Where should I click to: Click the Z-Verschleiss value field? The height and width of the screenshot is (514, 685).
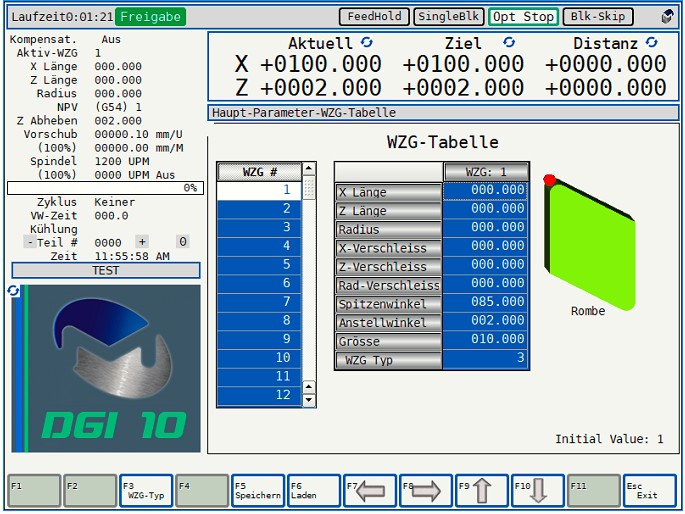[x=485, y=265]
